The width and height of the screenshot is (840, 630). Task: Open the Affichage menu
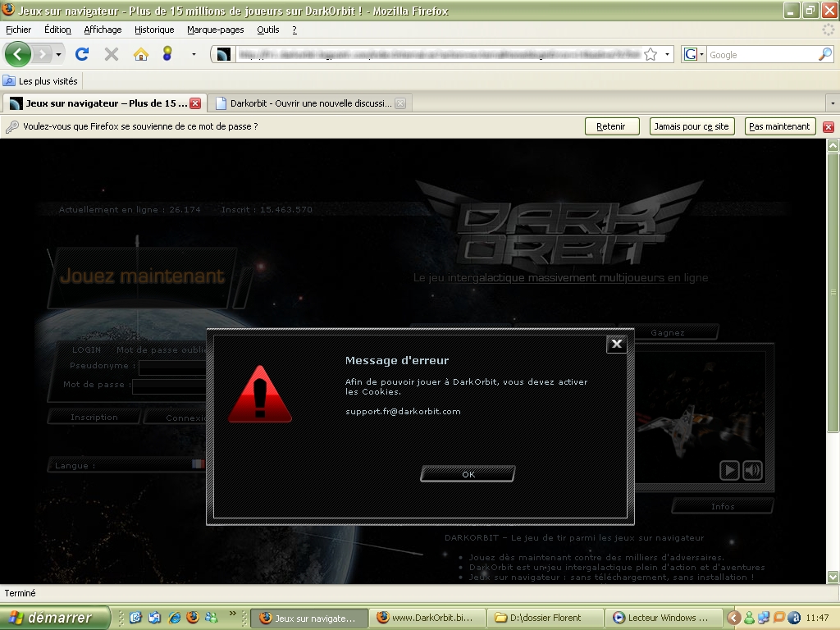pos(103,30)
